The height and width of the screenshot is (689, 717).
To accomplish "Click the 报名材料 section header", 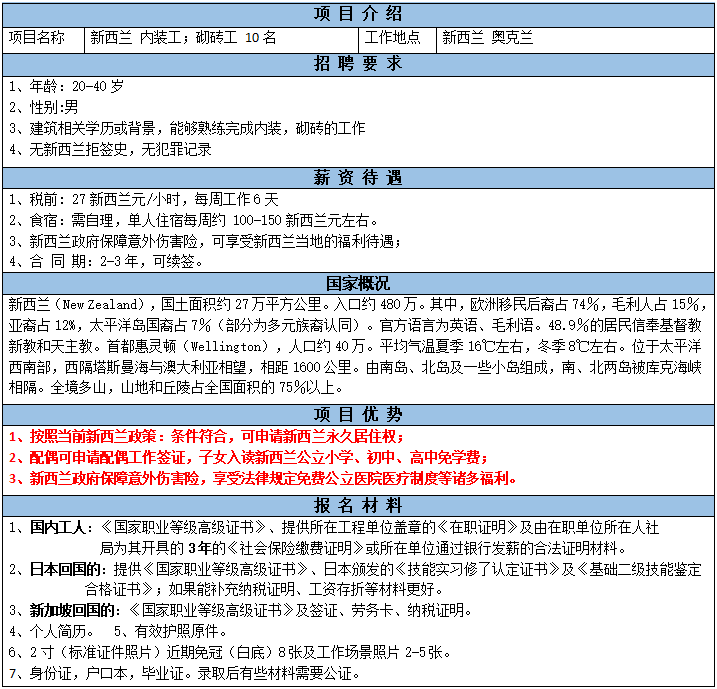I will pyautogui.click(x=358, y=505).
